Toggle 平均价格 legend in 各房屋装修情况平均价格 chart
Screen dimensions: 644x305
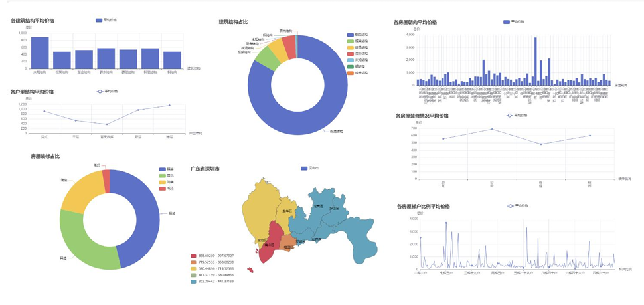[x=517, y=115]
